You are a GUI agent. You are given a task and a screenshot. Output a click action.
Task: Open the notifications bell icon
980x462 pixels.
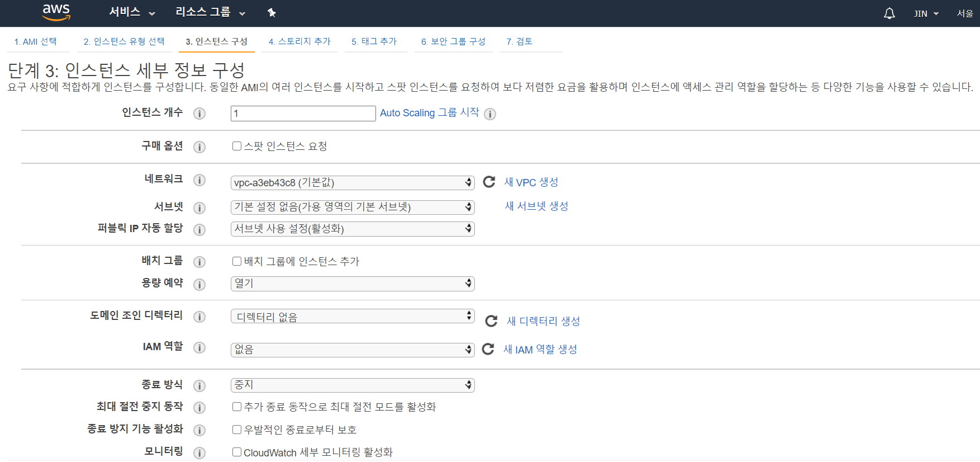pyautogui.click(x=889, y=13)
